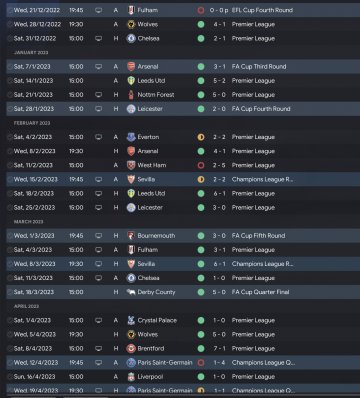The image size is (360, 398).
Task: Click the Wolves badge on the 28/12/2022 fixture
Action: (131, 24)
